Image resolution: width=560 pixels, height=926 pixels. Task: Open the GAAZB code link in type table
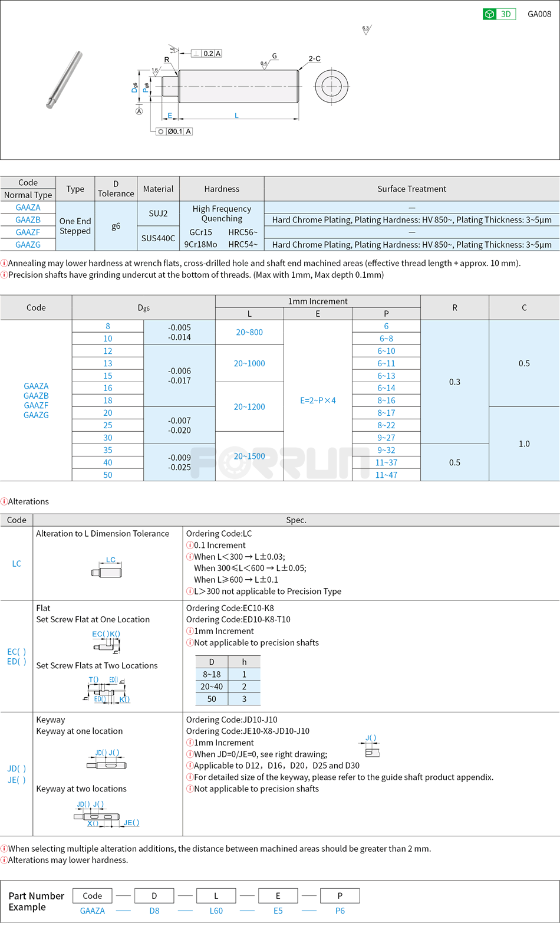[x=28, y=220]
